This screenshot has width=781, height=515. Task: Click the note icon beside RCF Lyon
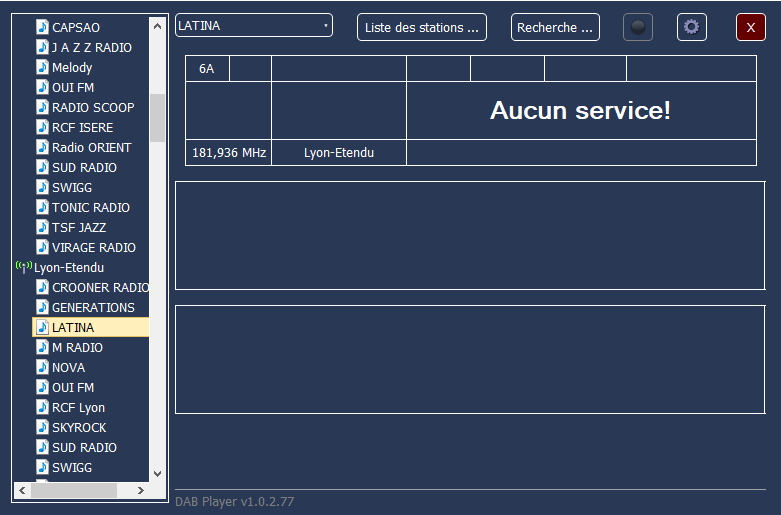[42, 407]
